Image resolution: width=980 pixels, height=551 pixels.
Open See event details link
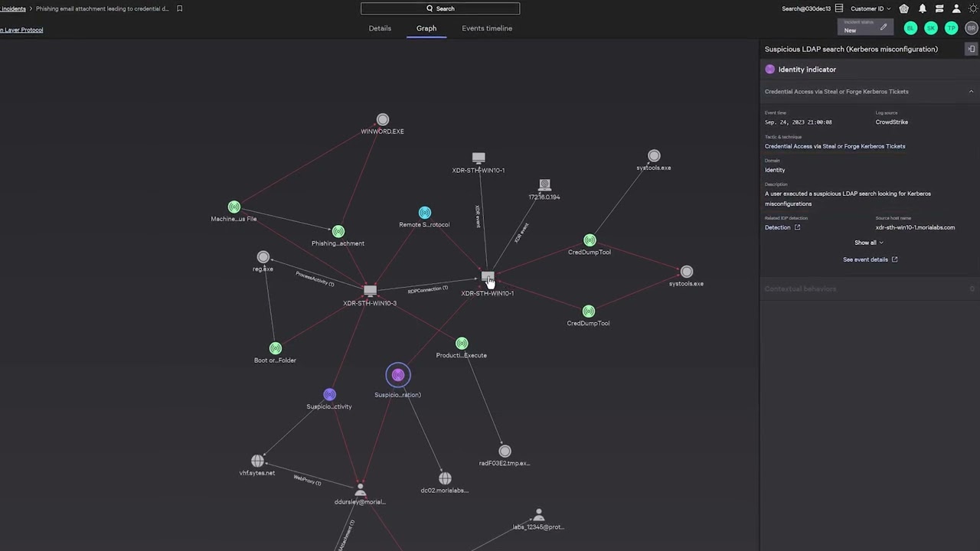coord(870,259)
